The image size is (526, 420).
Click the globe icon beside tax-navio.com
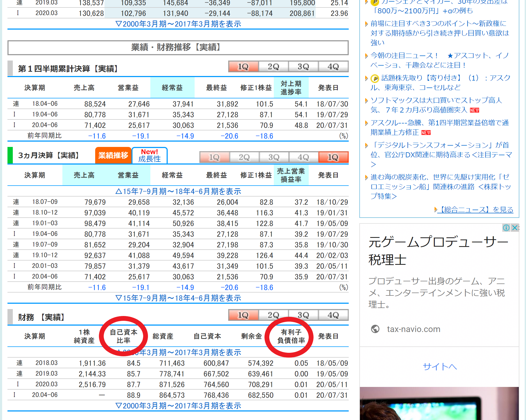tap(375, 329)
